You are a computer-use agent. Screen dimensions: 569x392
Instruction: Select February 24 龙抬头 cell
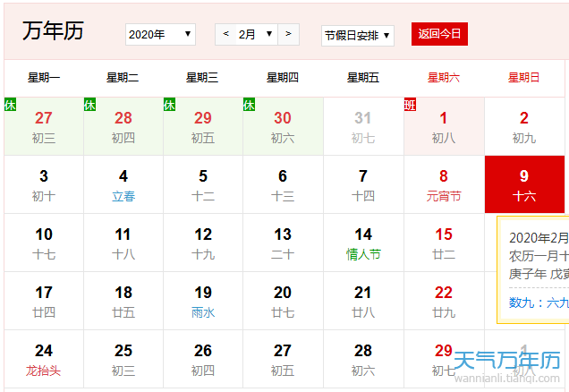44,359
